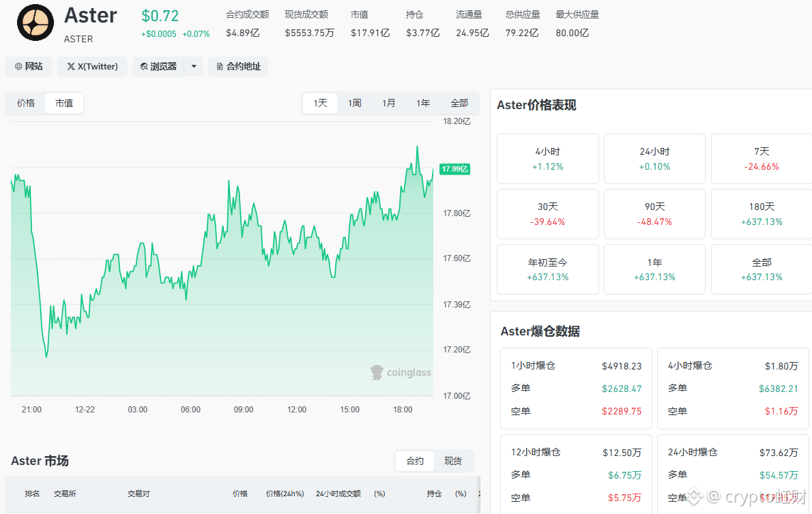The image size is (812, 514).
Task: Click the 总供应量 79.22亿 value
Action: 522,33
